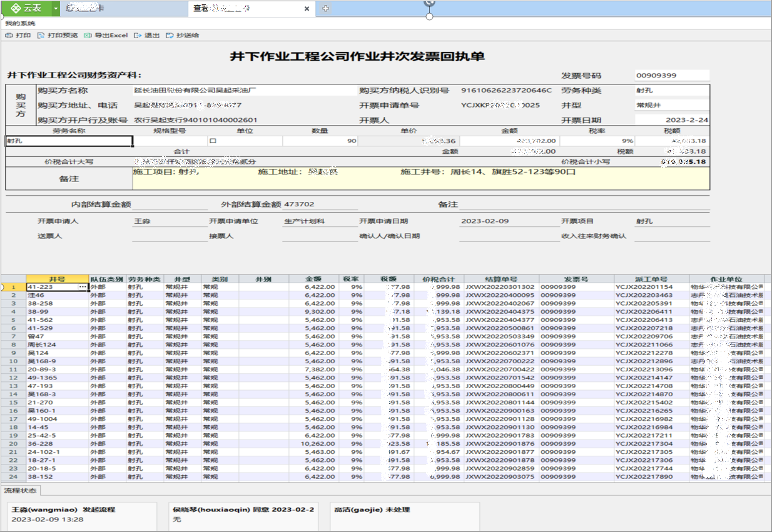The width and height of the screenshot is (772, 532).
Task: Click the 云表 logo button
Action: click(26, 8)
